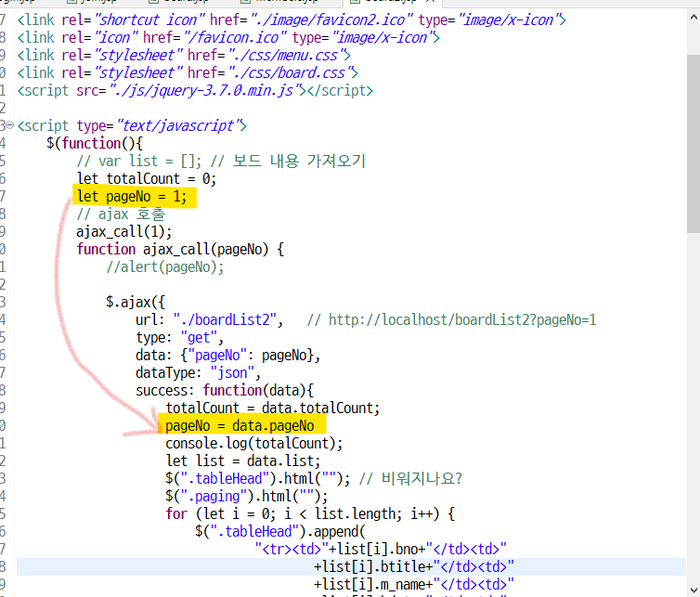This screenshot has width=700, height=597.
Task: Click highlighted 'pageNo = data.pageNo' line
Action: point(240,426)
